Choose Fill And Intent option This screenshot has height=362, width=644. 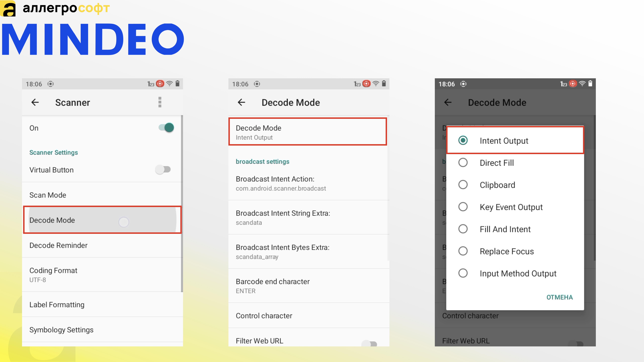point(515,229)
